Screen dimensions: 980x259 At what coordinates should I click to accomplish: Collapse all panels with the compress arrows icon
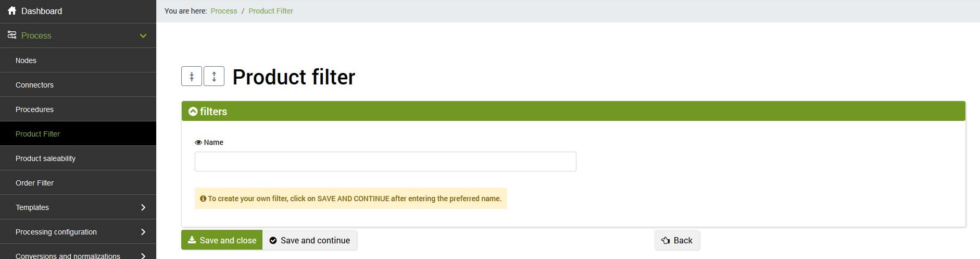coord(192,77)
